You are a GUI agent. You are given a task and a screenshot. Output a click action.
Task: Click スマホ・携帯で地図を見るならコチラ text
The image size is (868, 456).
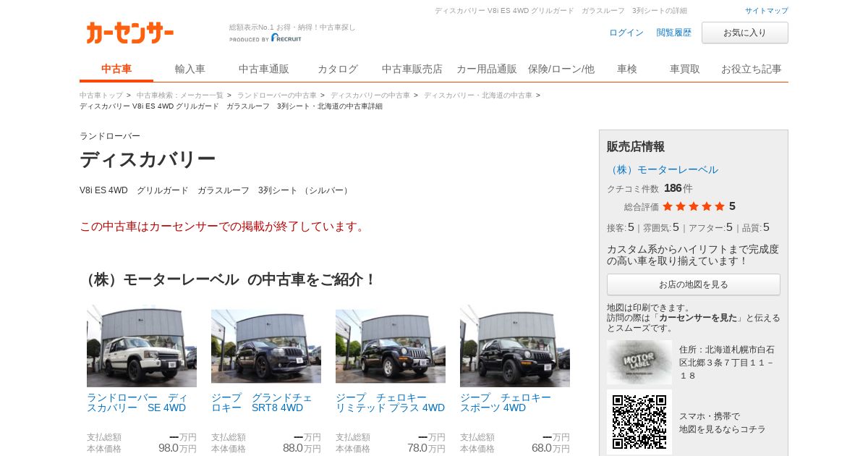pyautogui.click(x=722, y=423)
